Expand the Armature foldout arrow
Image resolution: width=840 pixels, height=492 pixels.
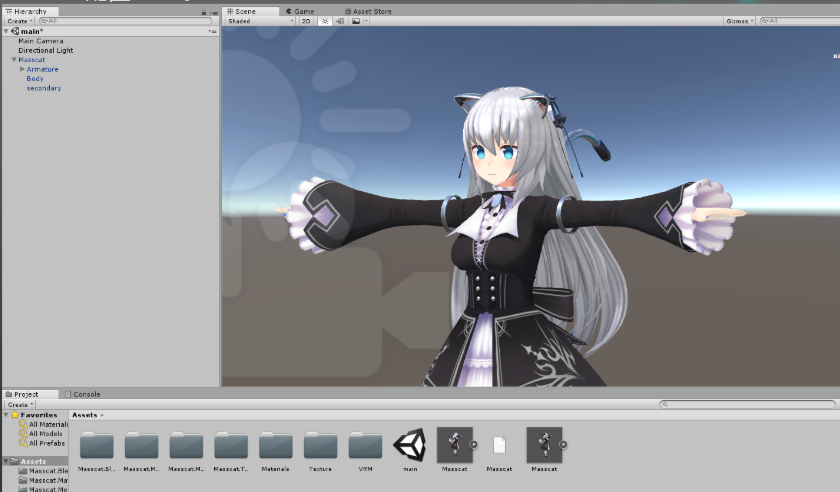(x=22, y=69)
